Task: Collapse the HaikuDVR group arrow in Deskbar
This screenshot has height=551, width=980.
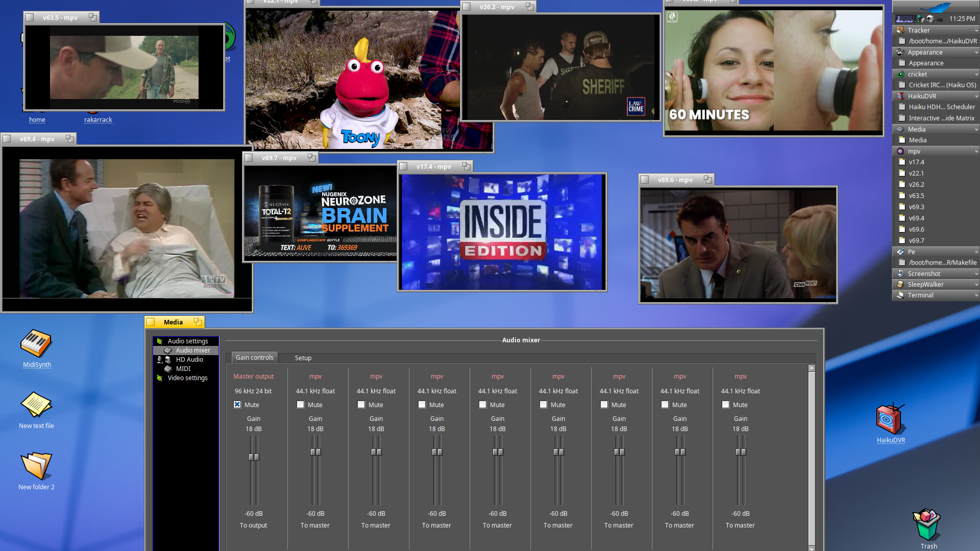Action: [x=976, y=96]
